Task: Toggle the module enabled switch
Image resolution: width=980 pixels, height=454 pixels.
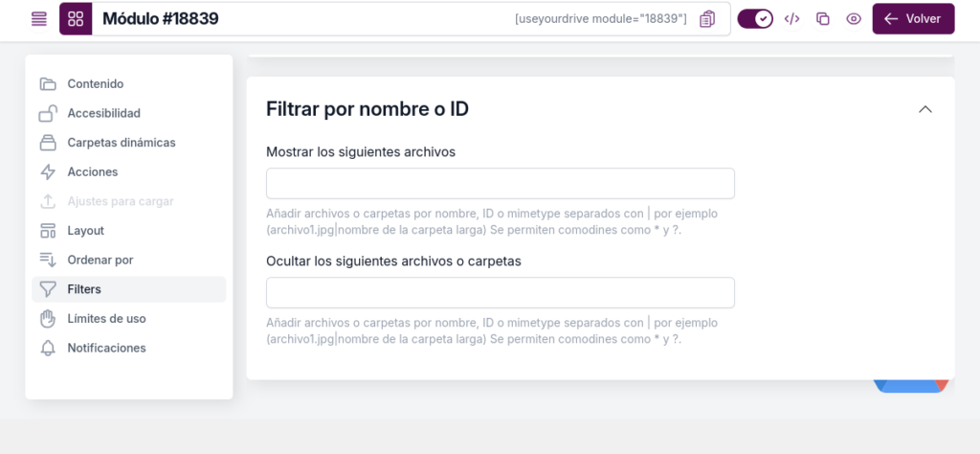Action: click(x=755, y=19)
